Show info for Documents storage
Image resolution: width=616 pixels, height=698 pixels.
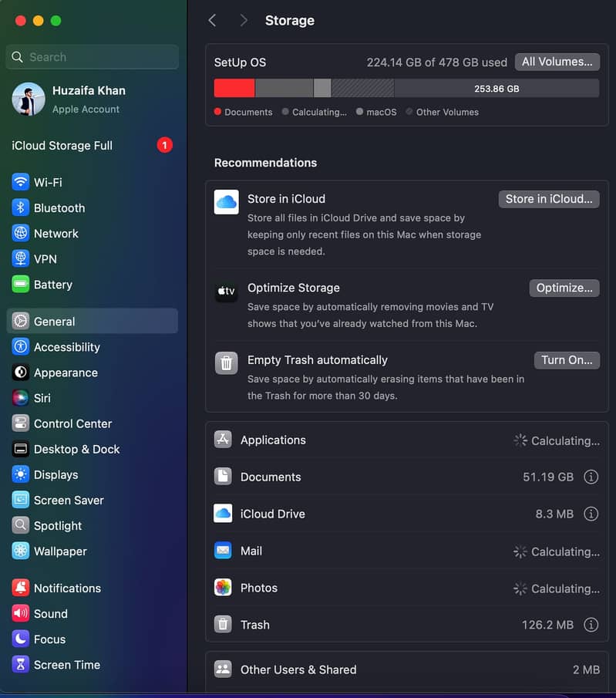click(591, 477)
